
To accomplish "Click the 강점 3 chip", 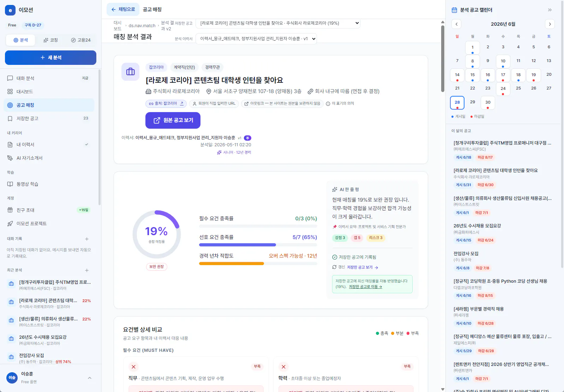I will point(340,238).
